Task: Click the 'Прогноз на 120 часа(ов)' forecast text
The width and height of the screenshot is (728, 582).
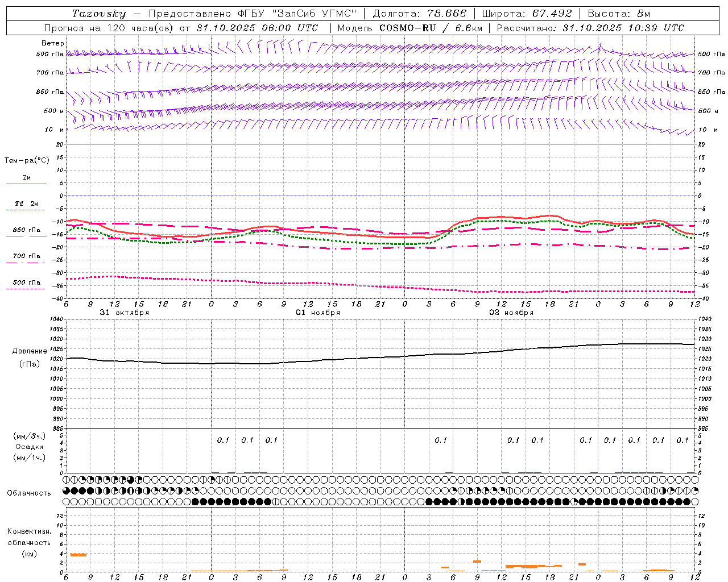Action: [109, 28]
